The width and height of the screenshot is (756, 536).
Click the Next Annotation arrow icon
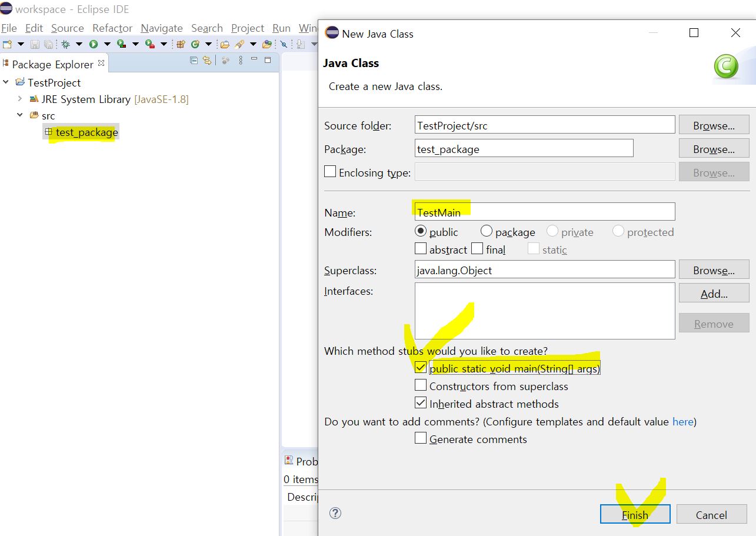300,44
